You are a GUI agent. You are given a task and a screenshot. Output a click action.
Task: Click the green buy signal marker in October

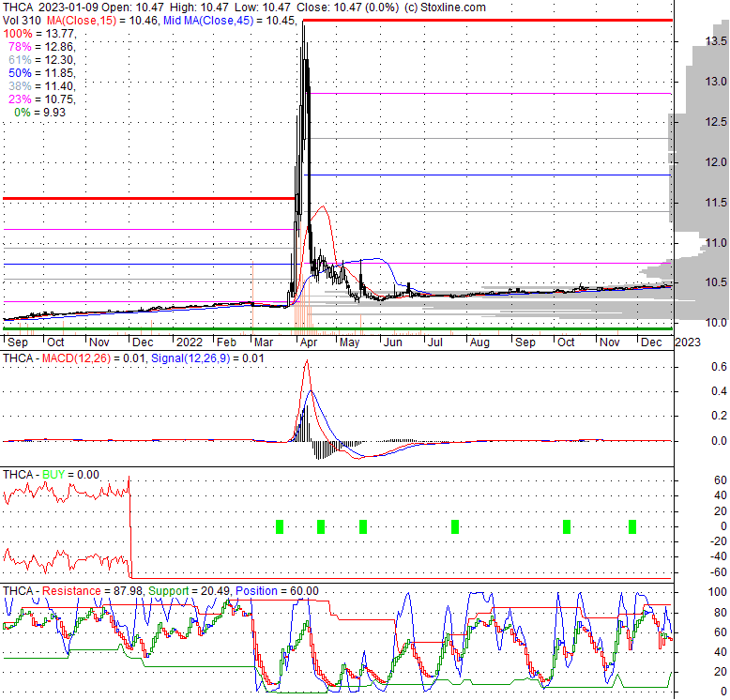coord(567,526)
